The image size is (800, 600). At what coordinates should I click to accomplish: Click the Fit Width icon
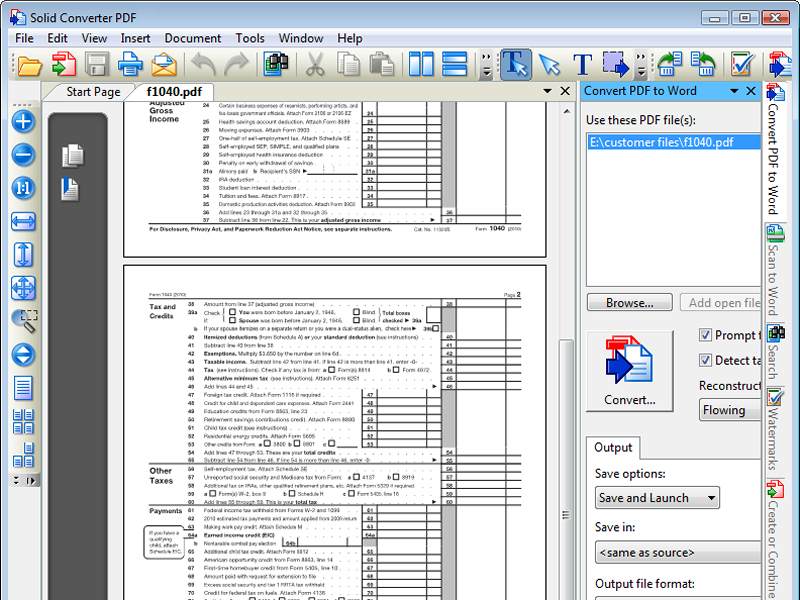tap(22, 221)
